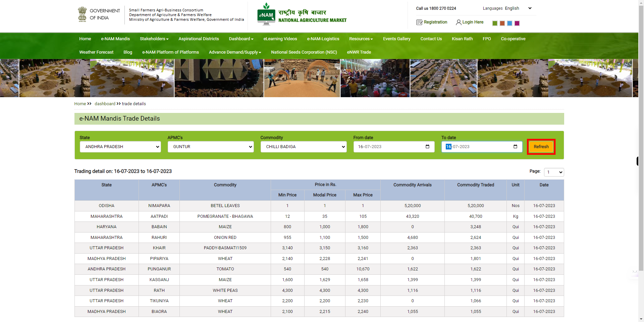
Task: Click the Login Here user icon
Action: point(459,22)
